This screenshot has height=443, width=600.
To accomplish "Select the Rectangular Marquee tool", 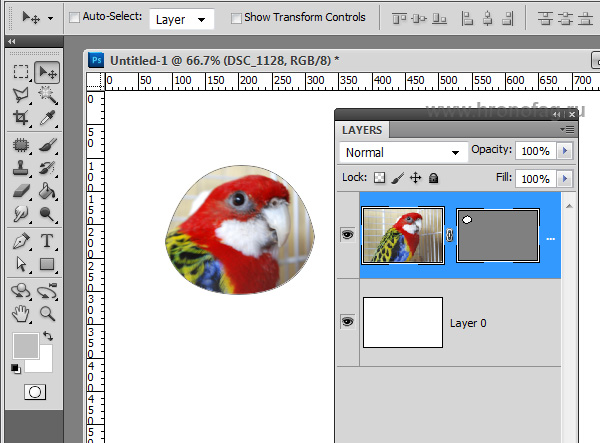I will click(20, 72).
